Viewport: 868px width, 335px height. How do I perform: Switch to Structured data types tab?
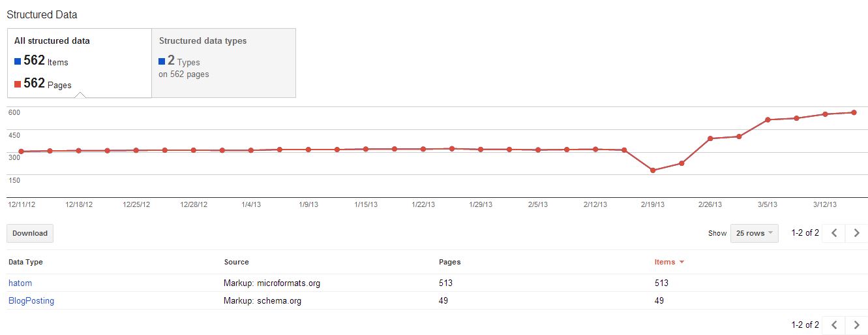[x=224, y=63]
